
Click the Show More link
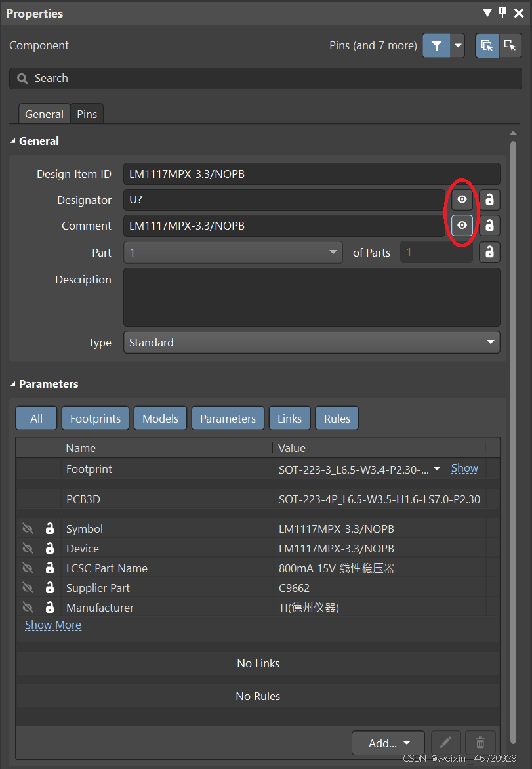click(x=53, y=625)
